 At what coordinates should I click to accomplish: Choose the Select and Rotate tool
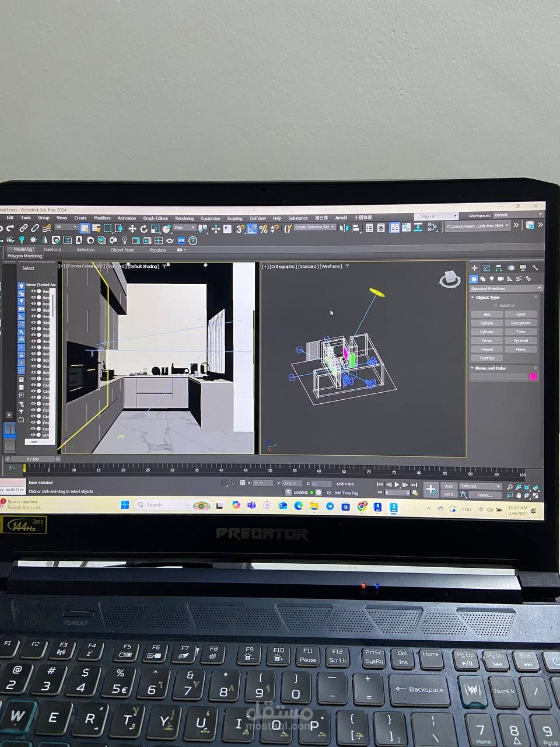(143, 229)
